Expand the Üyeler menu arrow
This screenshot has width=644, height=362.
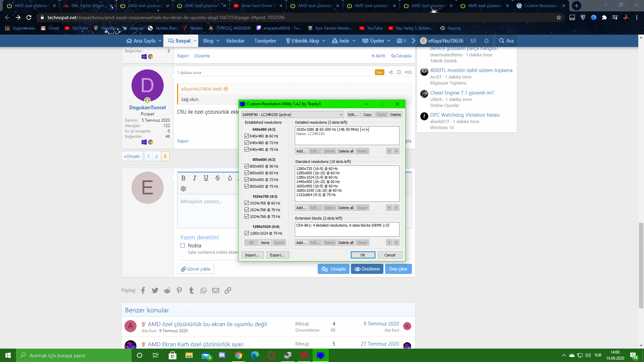[x=389, y=41]
